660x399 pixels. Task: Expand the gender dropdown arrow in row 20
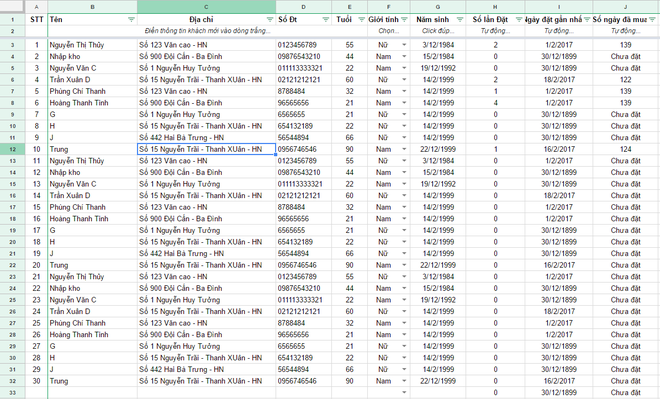(404, 242)
